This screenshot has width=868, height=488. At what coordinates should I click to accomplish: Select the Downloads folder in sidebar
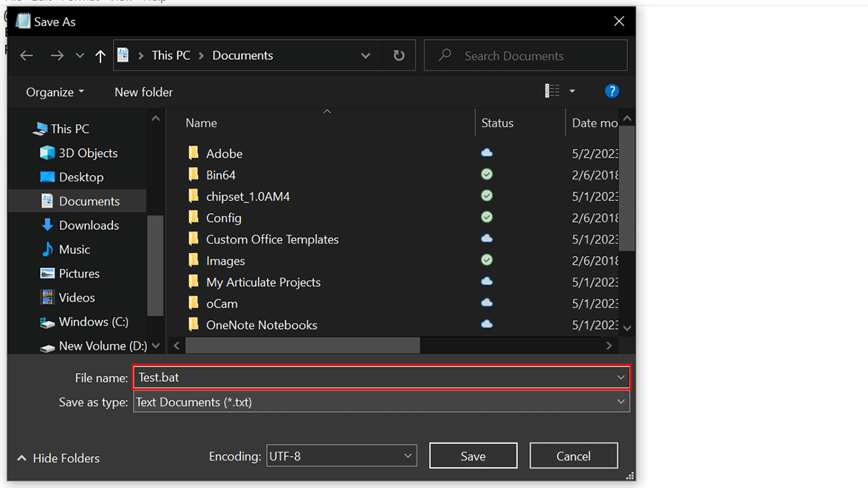(88, 225)
